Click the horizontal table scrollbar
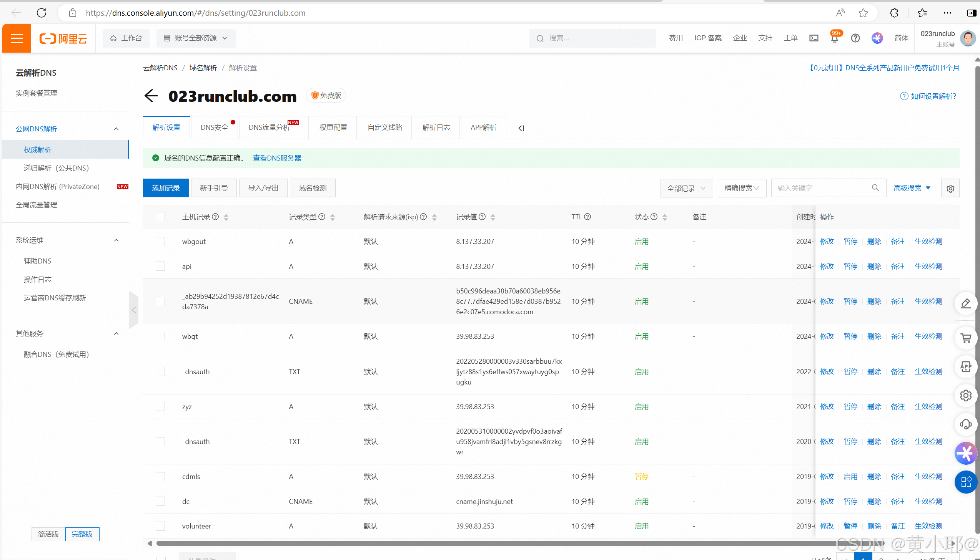The width and height of the screenshot is (980, 560). click(x=501, y=543)
